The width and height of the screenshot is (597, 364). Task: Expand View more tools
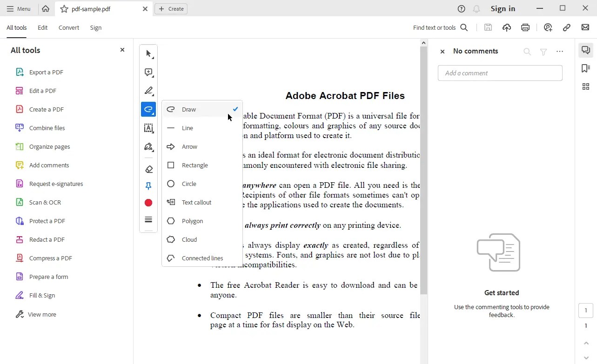36,314
